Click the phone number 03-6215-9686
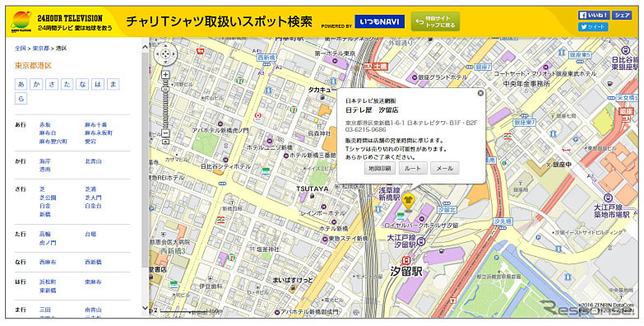The image size is (644, 326). pos(366,129)
